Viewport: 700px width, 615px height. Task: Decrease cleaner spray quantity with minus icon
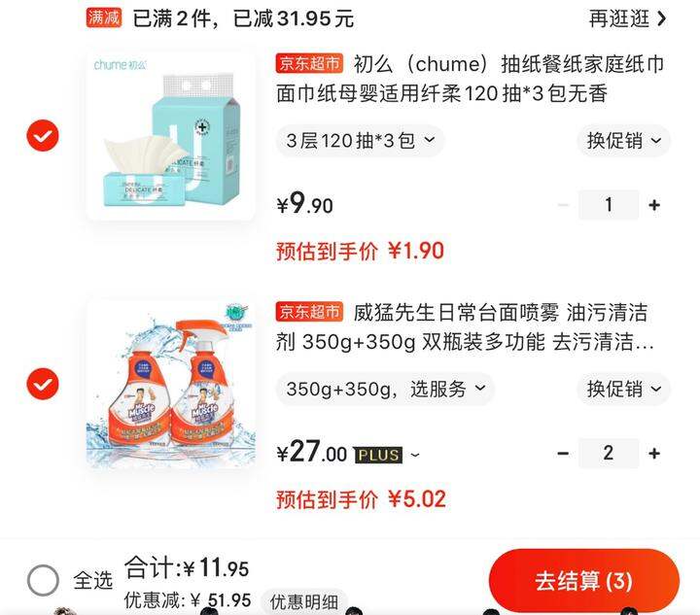(563, 453)
